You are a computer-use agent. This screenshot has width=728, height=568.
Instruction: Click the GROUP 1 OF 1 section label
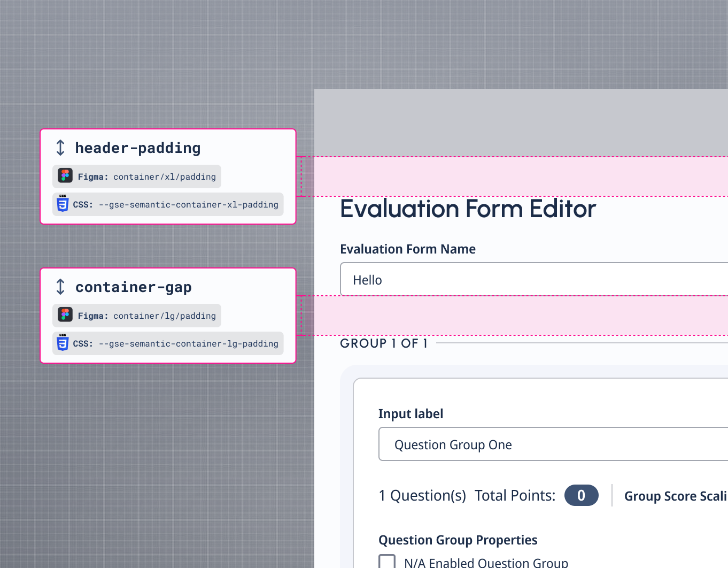pos(384,343)
